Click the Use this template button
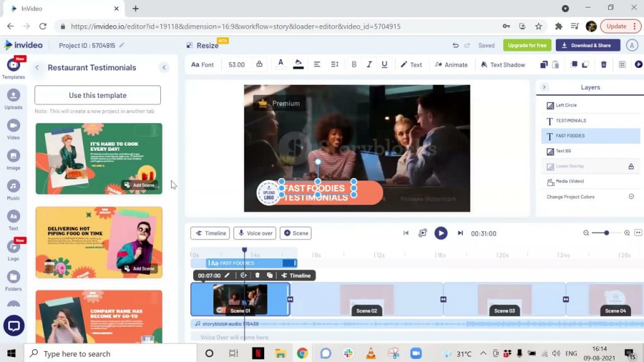Image resolution: width=644 pixels, height=362 pixels. [x=97, y=95]
